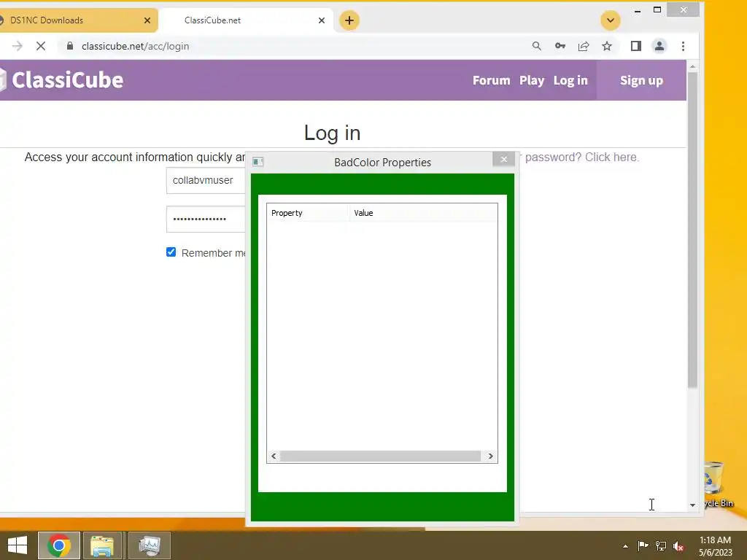
Task: Click the browser forward arrow
Action: point(18,46)
